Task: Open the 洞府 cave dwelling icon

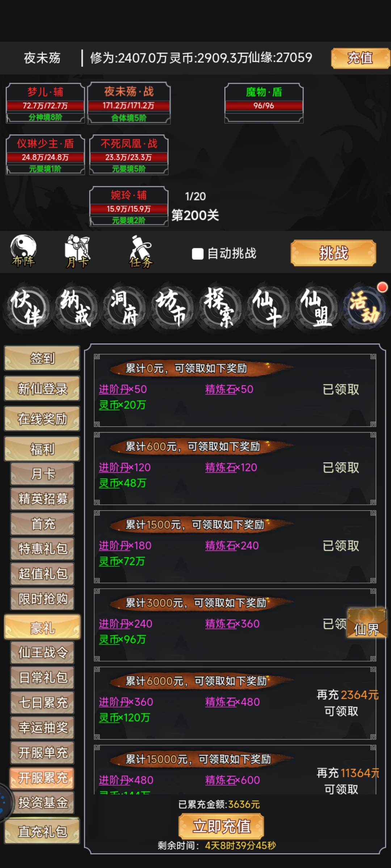Action: pos(124,308)
